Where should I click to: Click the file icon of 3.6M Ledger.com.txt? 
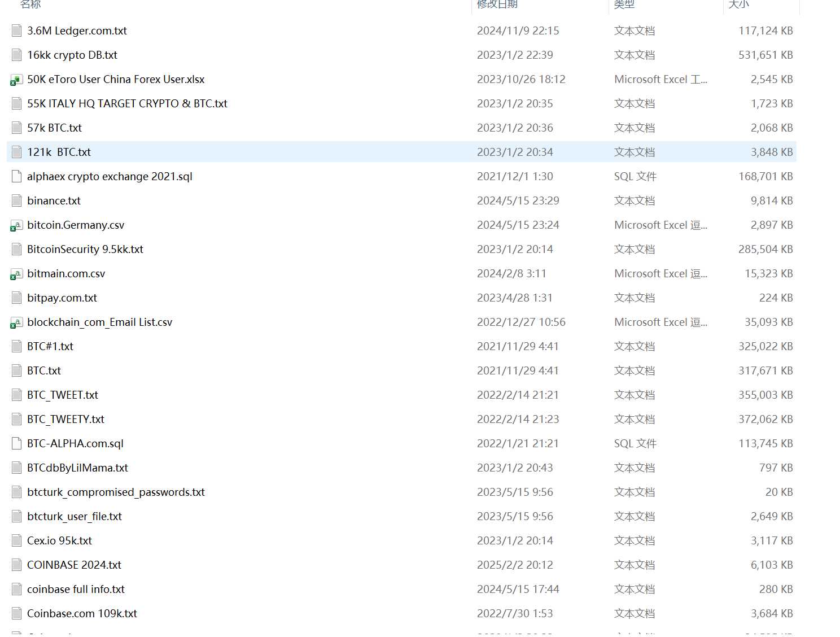16,30
